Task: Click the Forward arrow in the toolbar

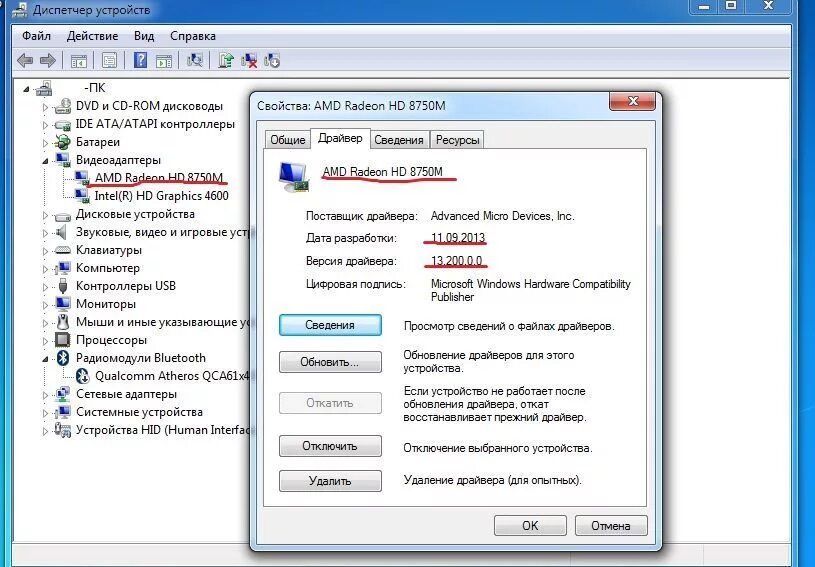Action: coord(47,61)
